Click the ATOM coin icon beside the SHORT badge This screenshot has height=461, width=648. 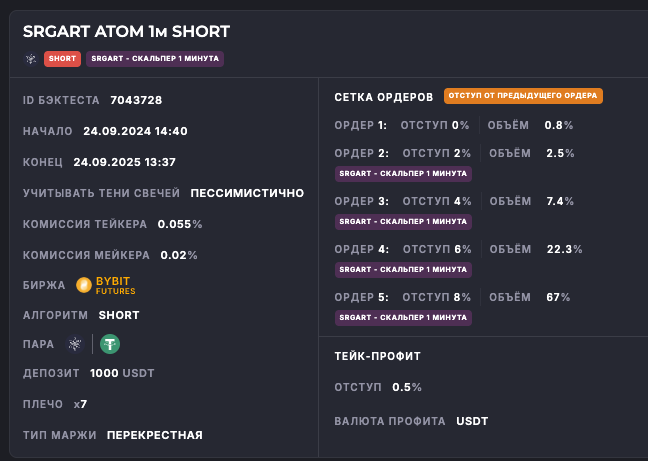point(30,58)
